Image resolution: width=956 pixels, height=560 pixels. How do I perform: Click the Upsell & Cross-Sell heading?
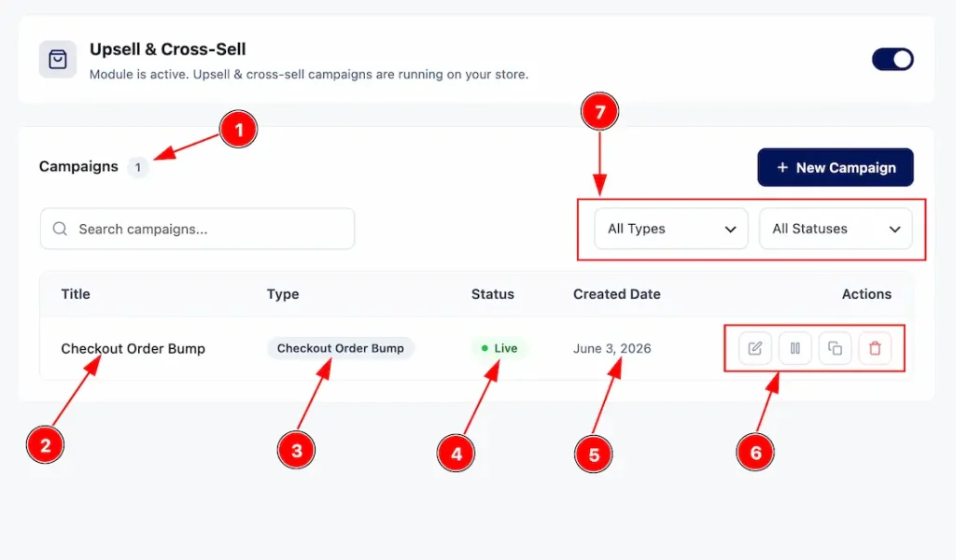pos(168,49)
